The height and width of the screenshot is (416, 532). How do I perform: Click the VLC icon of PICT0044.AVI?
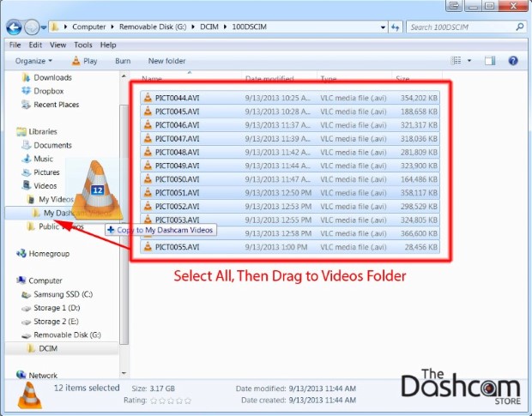tap(147, 97)
